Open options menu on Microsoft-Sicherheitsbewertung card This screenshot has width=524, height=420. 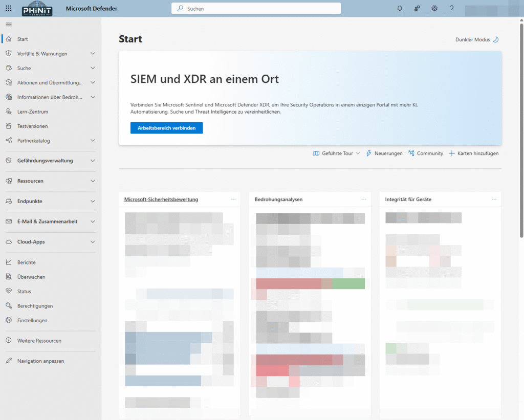[x=233, y=200]
